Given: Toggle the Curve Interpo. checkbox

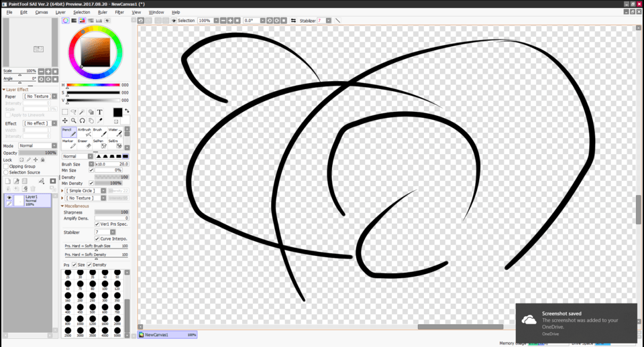Looking at the screenshot, I should coord(97,238).
